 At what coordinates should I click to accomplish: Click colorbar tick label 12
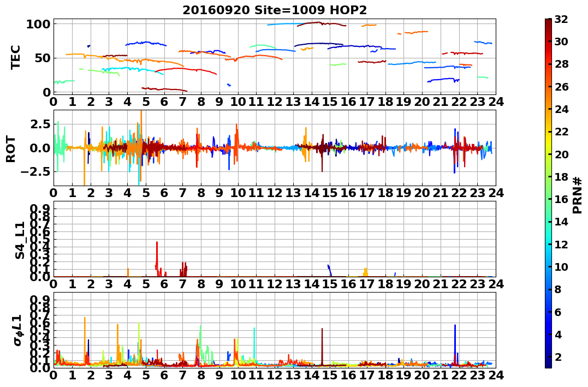click(x=561, y=244)
